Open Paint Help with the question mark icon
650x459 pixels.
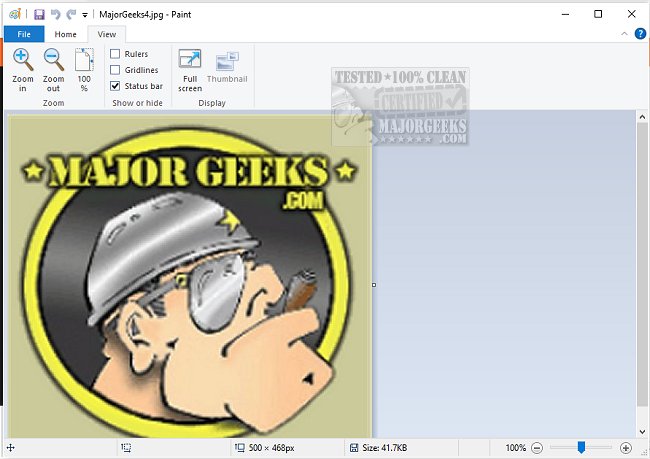(x=640, y=34)
